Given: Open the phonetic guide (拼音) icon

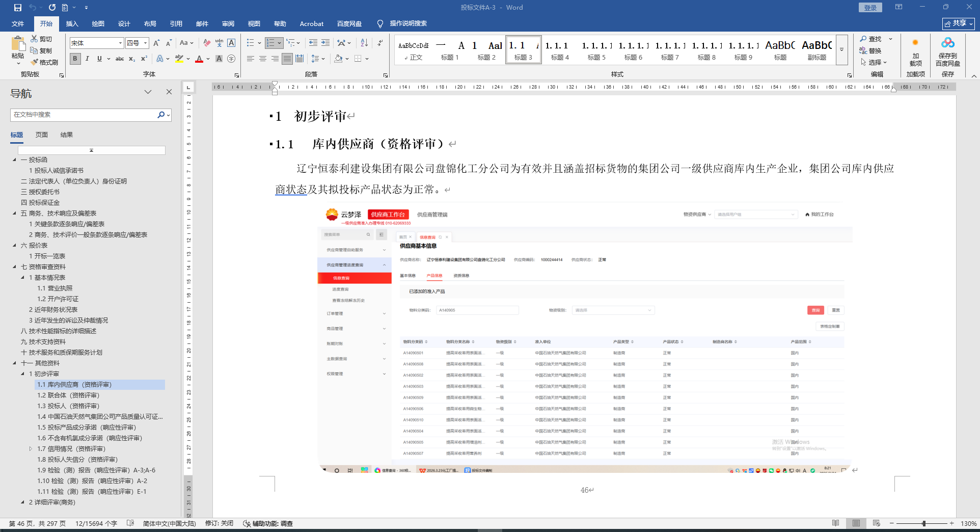Looking at the screenshot, I should [219, 43].
